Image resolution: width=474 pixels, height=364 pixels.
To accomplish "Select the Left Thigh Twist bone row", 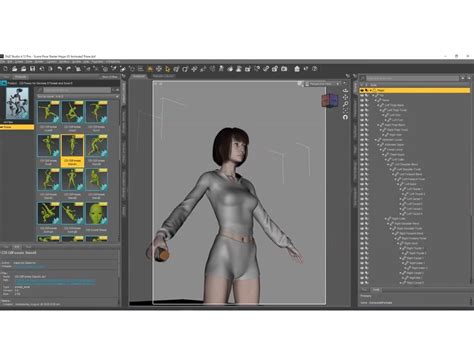I will click(397, 110).
